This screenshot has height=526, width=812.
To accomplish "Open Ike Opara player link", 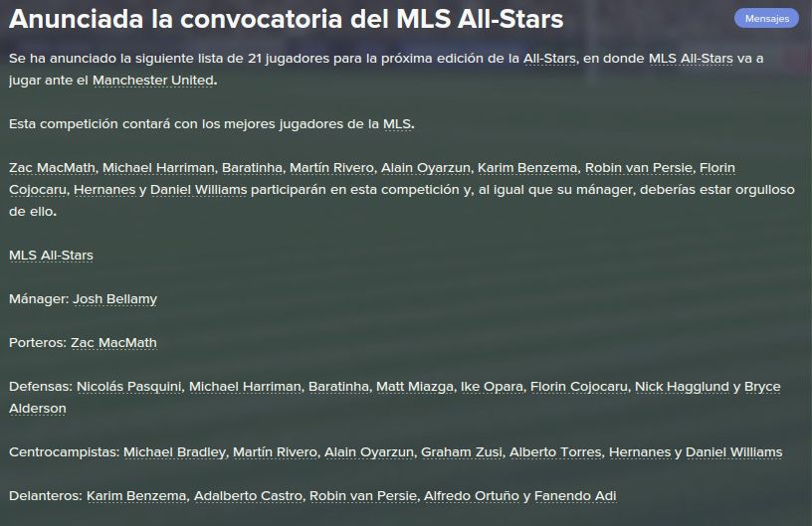I will pos(492,387).
